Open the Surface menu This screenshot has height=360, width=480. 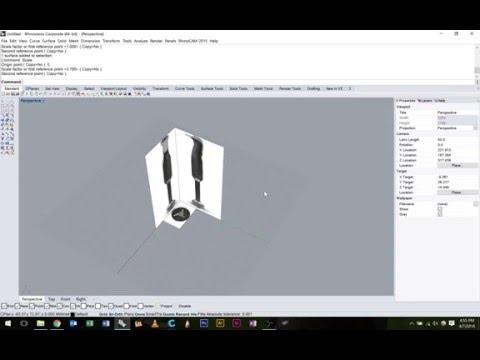pyautogui.click(x=49, y=41)
